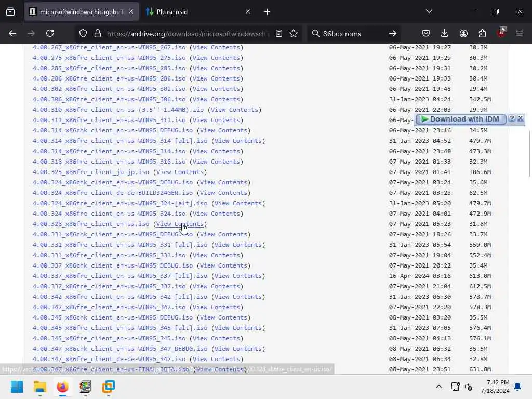View Contents of WIN95_306.iso
The image size is (532, 399).
pyautogui.click(x=216, y=99)
